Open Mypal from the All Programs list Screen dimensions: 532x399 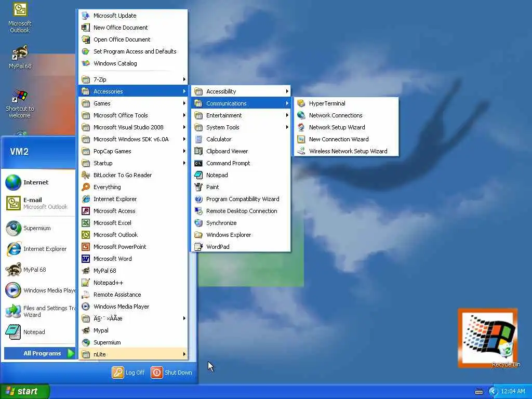tap(133, 330)
